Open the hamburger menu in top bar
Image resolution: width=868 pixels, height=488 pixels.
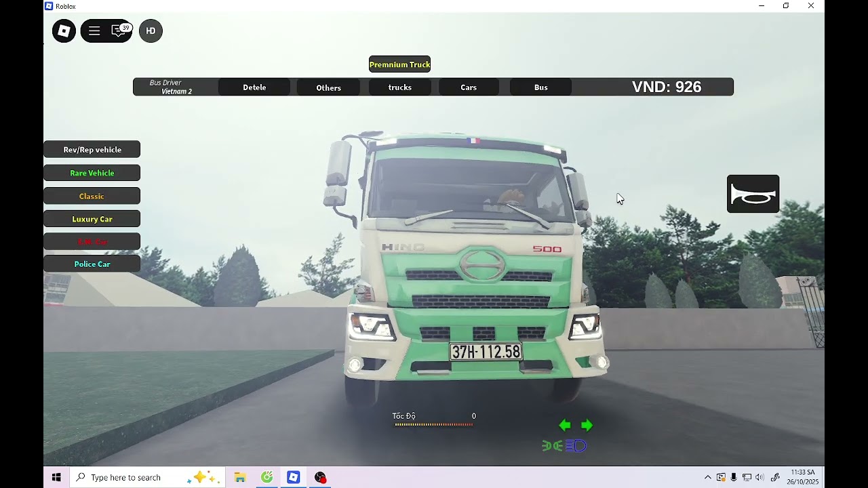[94, 30]
